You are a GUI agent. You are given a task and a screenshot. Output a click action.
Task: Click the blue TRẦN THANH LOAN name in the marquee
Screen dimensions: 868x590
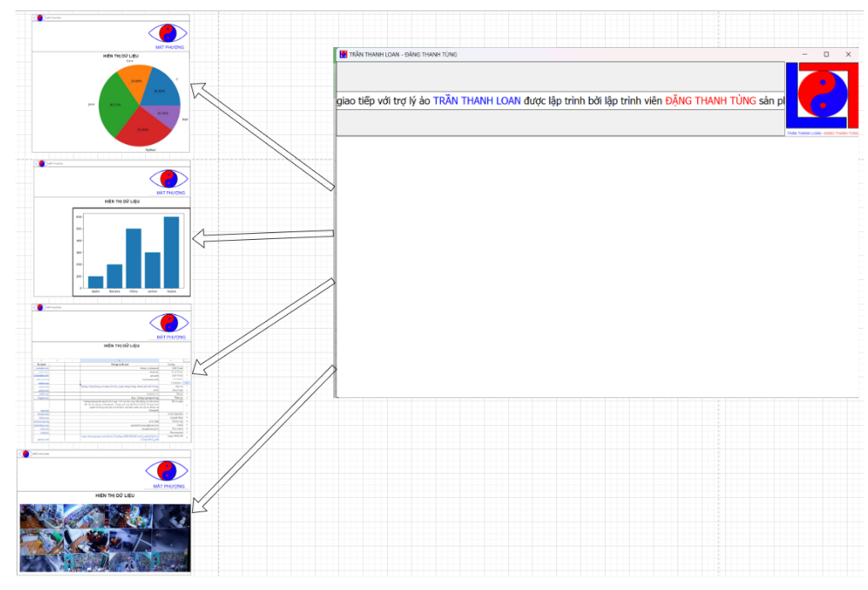pos(477,101)
